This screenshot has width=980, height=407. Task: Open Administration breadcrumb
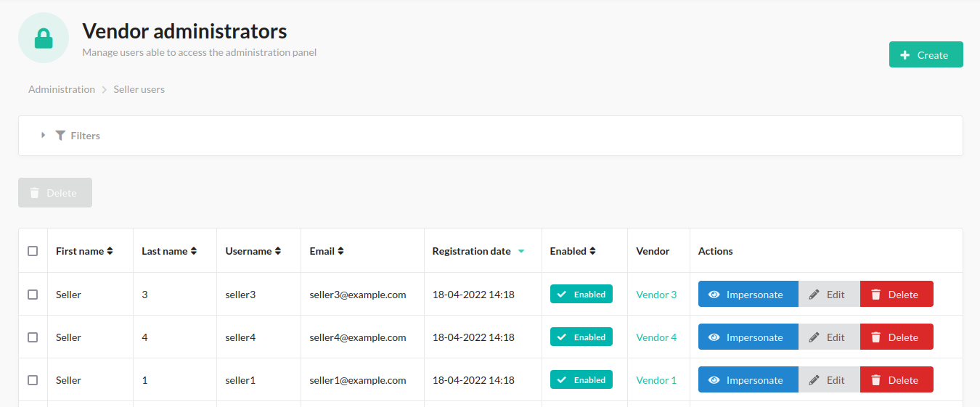[x=62, y=89]
